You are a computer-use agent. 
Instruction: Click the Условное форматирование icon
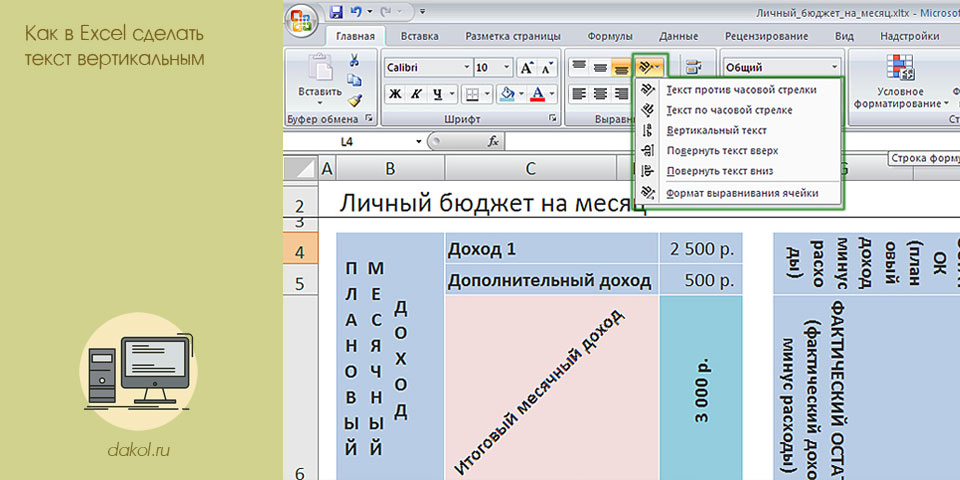coord(900,67)
